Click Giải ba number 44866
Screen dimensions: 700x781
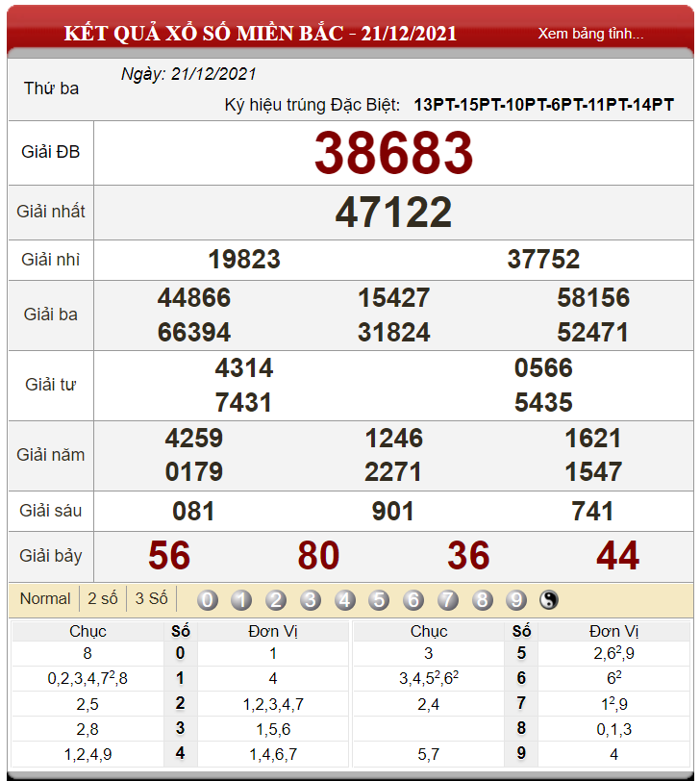(x=194, y=298)
